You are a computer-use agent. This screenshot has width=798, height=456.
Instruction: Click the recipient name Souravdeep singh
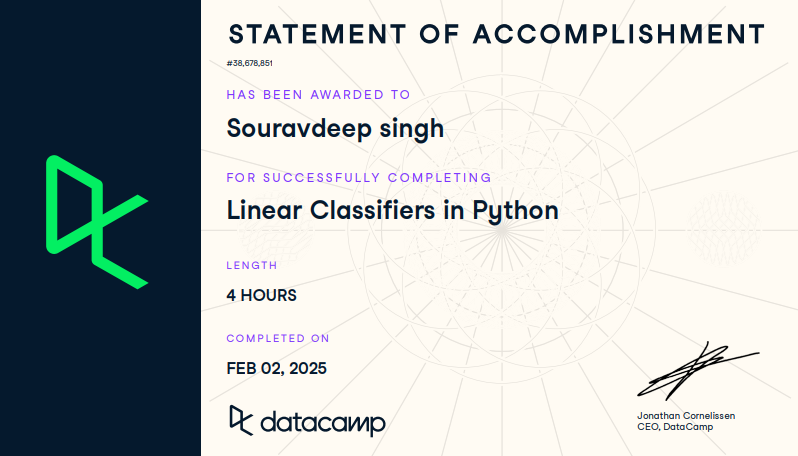[x=335, y=128]
